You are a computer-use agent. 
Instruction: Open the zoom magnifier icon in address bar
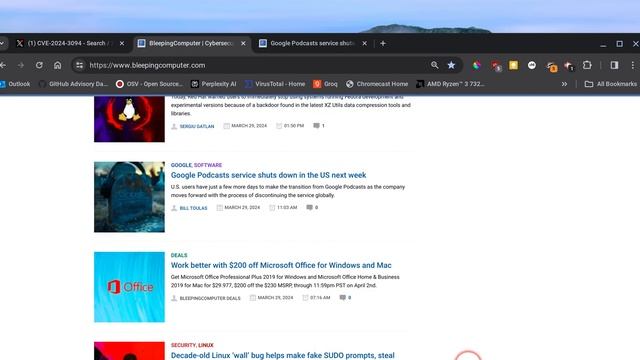(x=434, y=65)
